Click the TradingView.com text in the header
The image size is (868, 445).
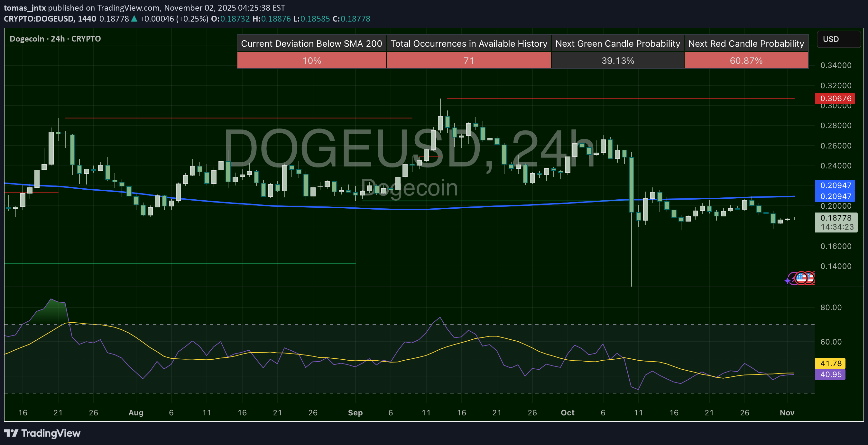tap(128, 7)
